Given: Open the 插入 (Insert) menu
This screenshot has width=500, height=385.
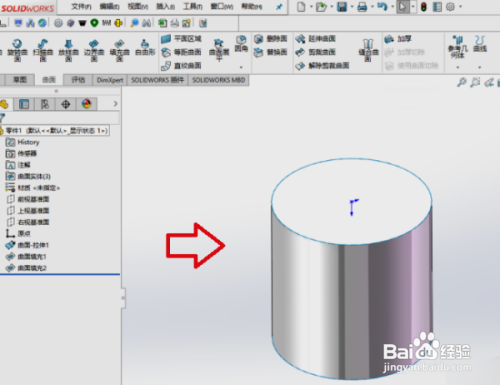Looking at the screenshot, I should tap(165, 6).
